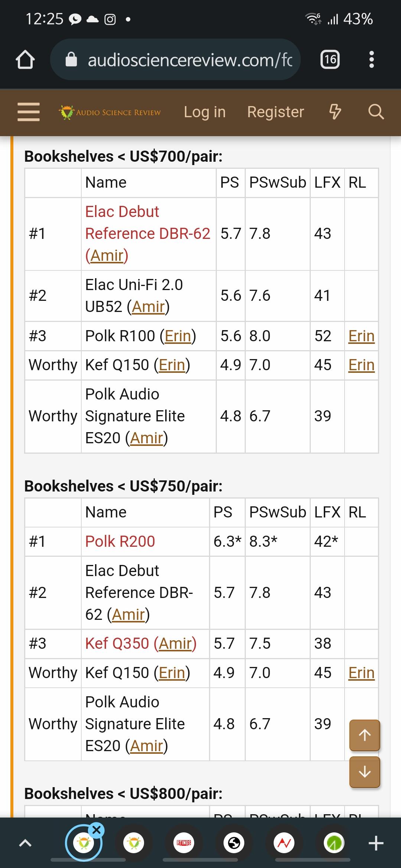Open the hamburger navigation menu
The image size is (401, 868).
[x=29, y=112]
